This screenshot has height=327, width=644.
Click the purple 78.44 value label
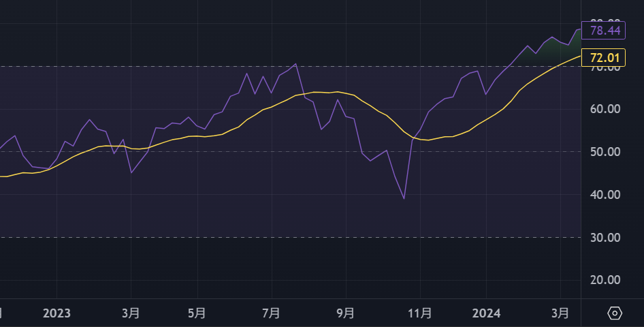pos(606,31)
